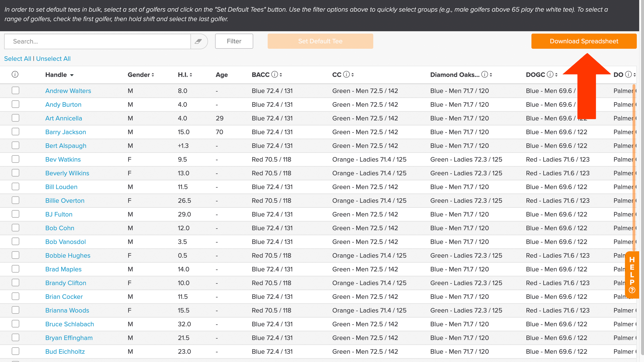Screen dimensions: 644x362
Task: Click Bert Alspaugh's handicap +1.3
Action: click(183, 146)
